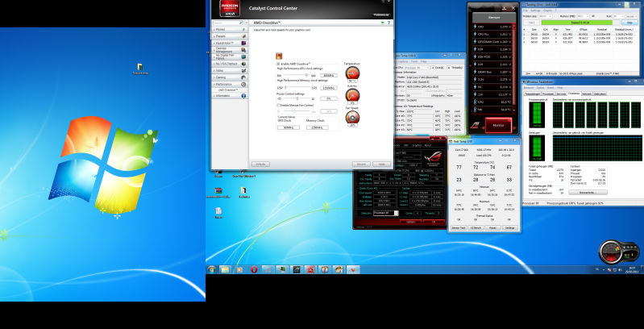644x329 pixels.
Task: Click the minimize-to-tray icon in ASUS panel
Action: (x=504, y=7)
